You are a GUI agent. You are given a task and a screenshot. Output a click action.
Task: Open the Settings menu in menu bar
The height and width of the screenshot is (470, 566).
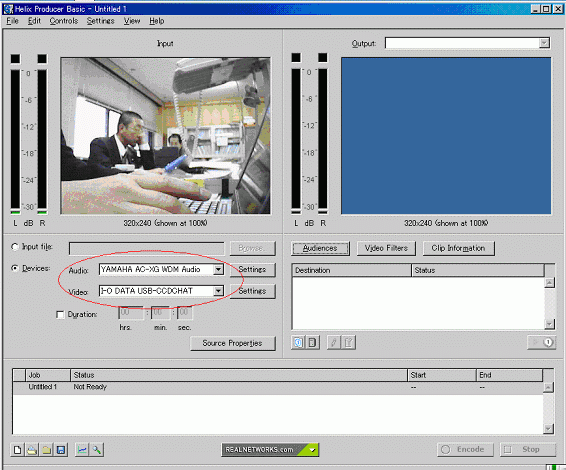[100, 21]
